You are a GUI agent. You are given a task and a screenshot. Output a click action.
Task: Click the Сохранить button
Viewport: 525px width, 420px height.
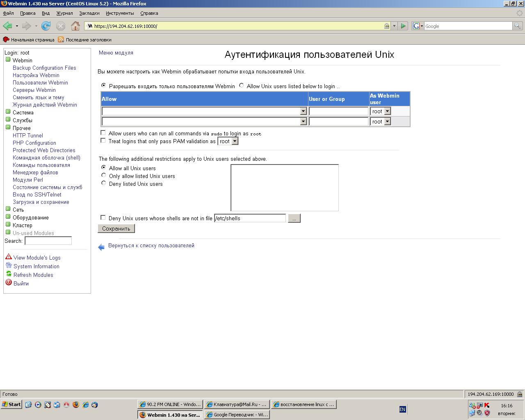(116, 228)
